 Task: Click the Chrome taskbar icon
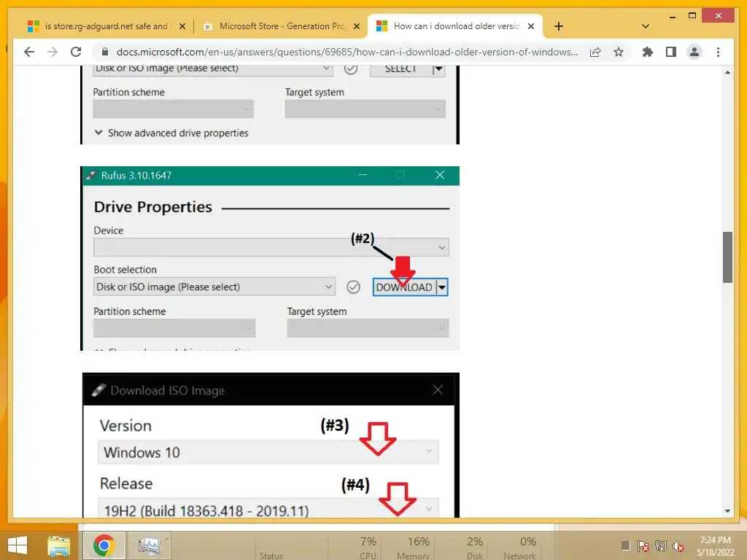point(104,545)
